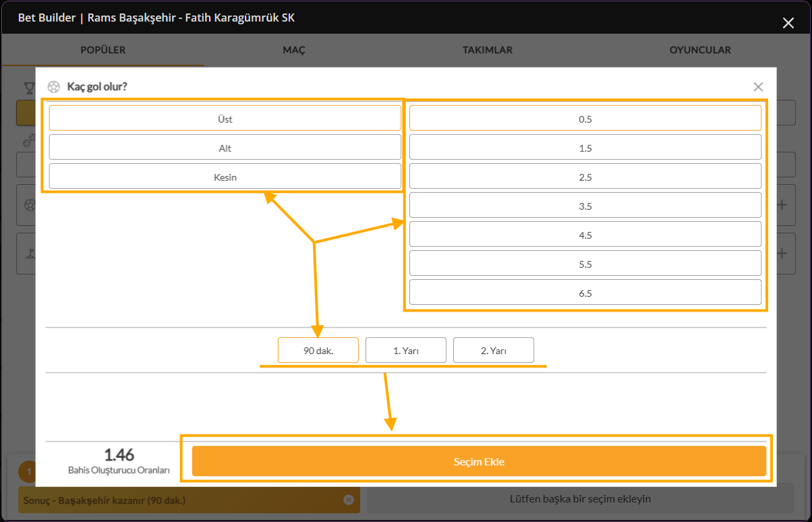Open the TAKIMLAR tab

[488, 50]
